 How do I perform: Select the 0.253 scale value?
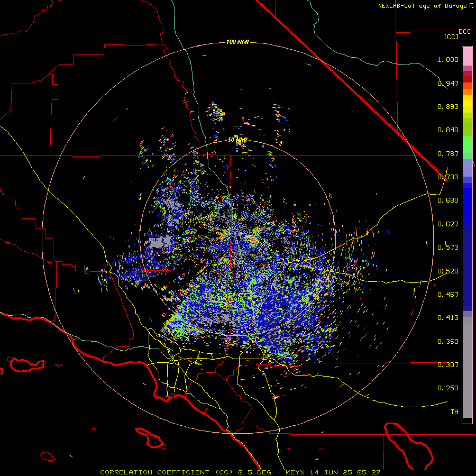click(x=448, y=388)
